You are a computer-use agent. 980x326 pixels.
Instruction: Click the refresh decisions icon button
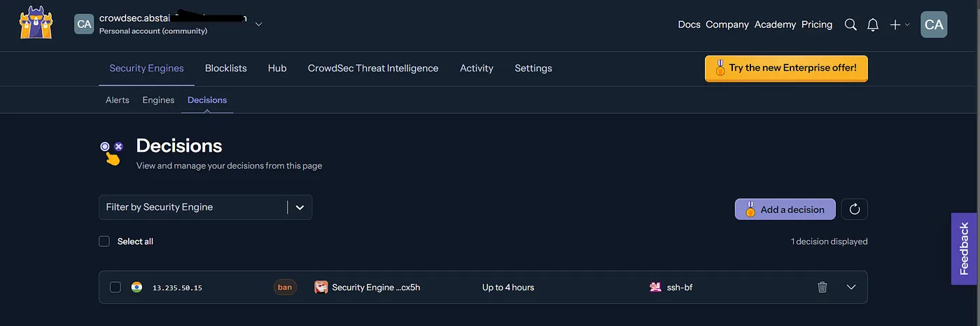tap(854, 209)
